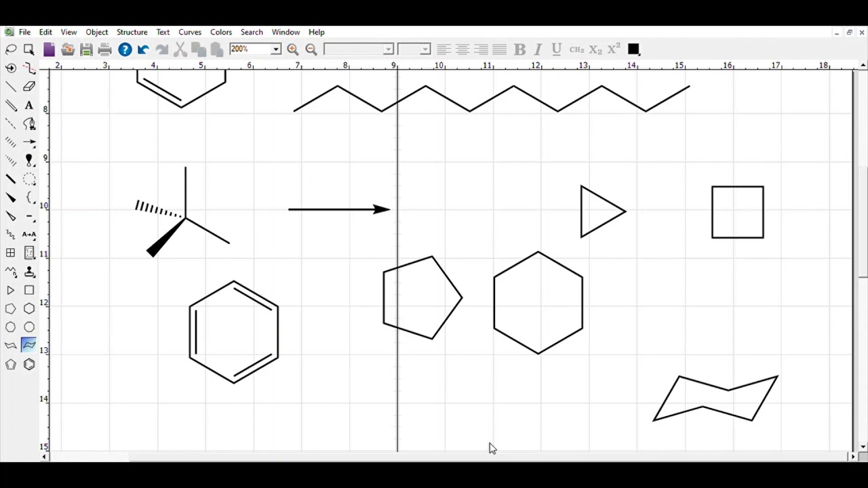
Task: Select the Pen drawing tool
Action: pos(29,123)
